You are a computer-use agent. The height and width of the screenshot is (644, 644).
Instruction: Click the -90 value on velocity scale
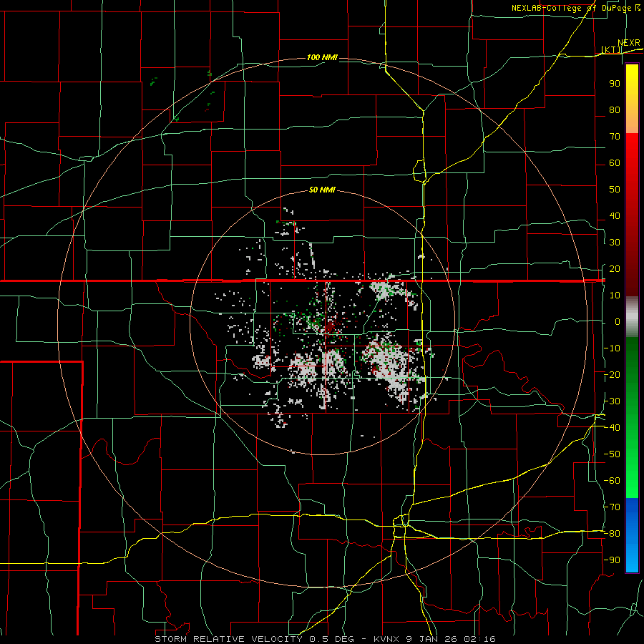(612, 560)
